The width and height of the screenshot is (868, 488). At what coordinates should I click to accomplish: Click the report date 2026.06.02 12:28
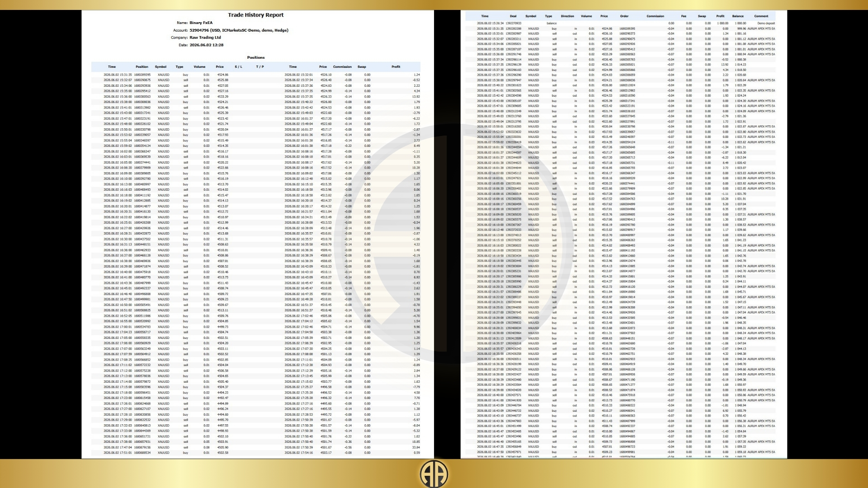(207, 45)
